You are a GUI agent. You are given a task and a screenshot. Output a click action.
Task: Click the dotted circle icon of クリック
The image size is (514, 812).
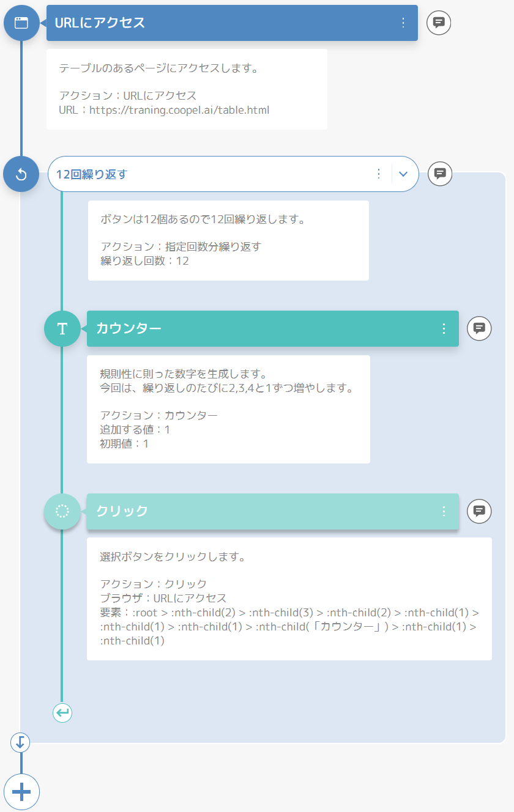[x=62, y=511]
